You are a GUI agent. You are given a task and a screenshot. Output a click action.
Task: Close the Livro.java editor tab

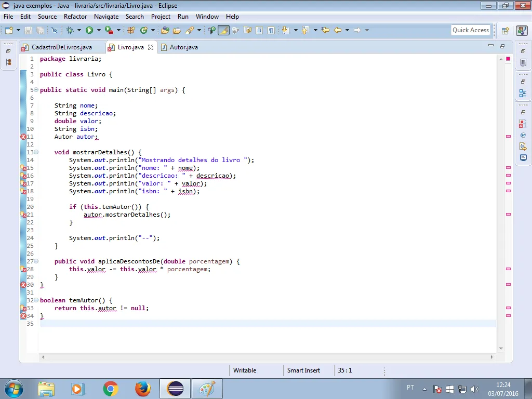point(151,47)
